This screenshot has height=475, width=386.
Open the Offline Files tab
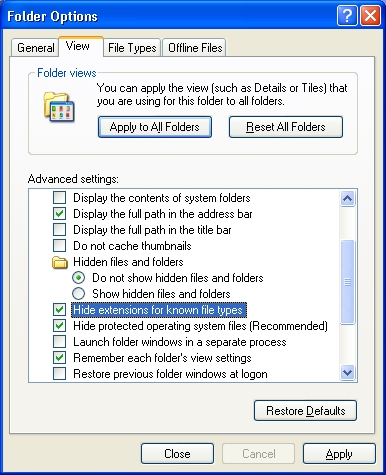[x=195, y=48]
